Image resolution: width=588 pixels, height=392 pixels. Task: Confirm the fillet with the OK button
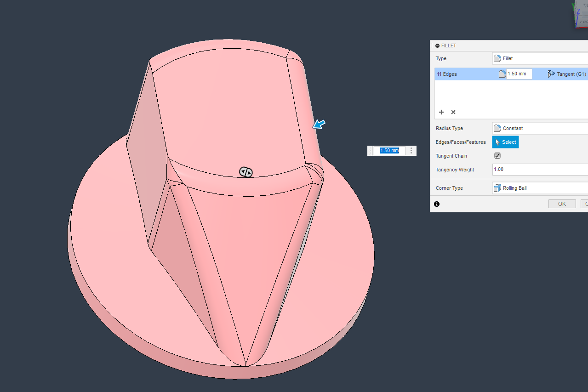[x=562, y=204]
